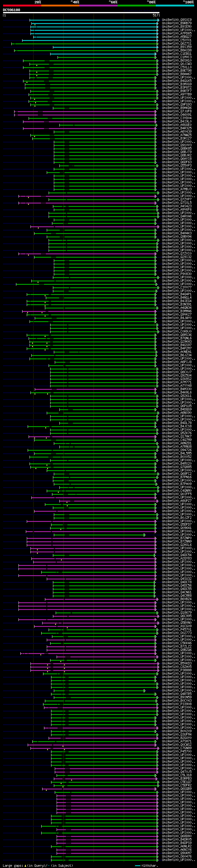The width and height of the screenshot is (197, 868).
Task: Select the UniRef100_Q4RTR5 label
Action: (176, 694)
